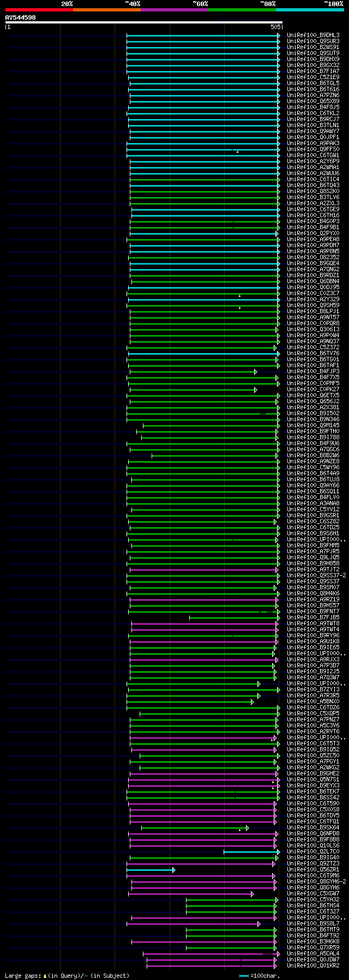Click the 100 characters scale bar legend
Screen dimensions: 349x980
pos(260,976)
